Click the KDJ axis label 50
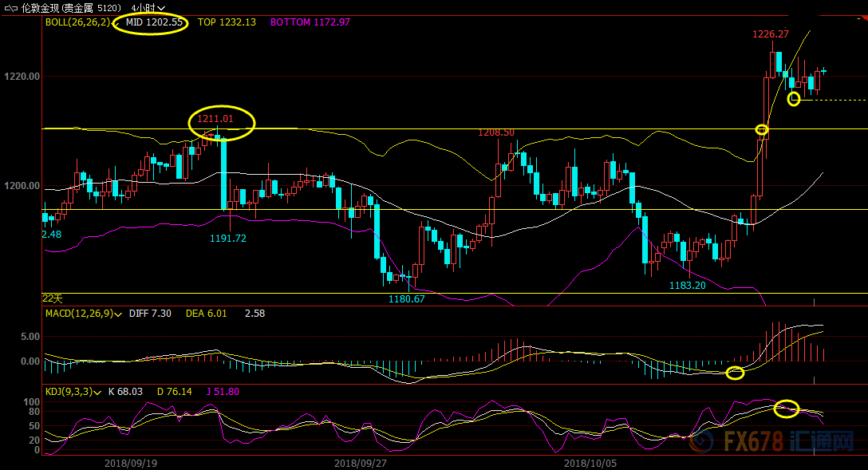 [x=34, y=425]
